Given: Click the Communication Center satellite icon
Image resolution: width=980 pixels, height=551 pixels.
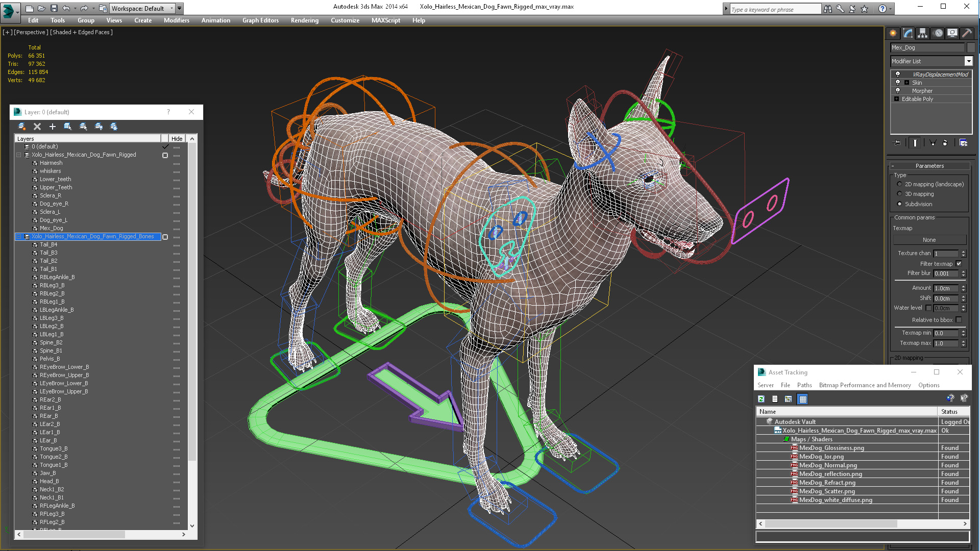Looking at the screenshot, I should (852, 9).
